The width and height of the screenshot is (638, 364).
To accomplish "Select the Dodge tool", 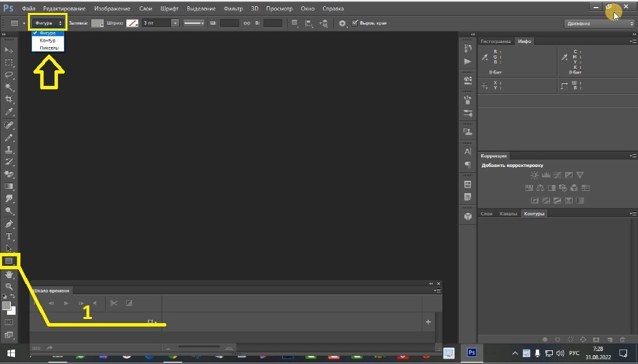I will point(9,211).
